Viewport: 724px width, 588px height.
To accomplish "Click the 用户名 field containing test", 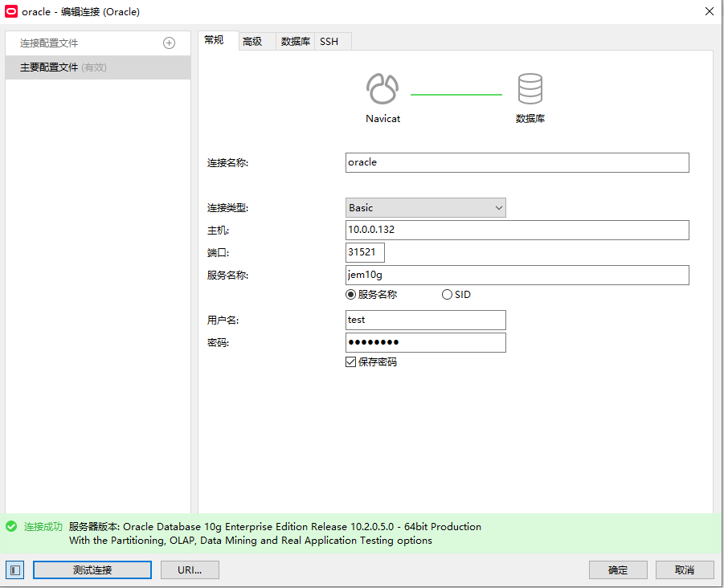I will [426, 320].
